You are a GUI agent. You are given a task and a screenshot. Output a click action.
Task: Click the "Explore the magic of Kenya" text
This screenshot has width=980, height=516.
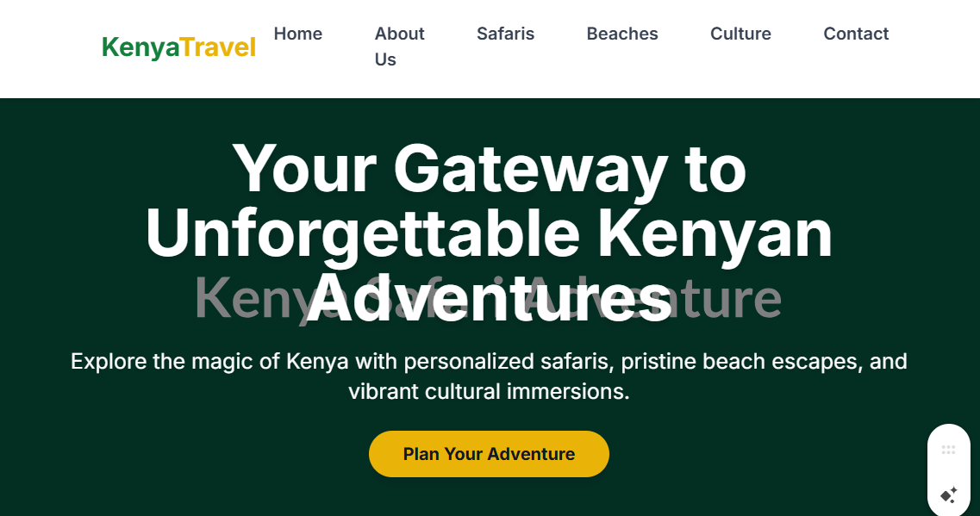[x=209, y=361]
